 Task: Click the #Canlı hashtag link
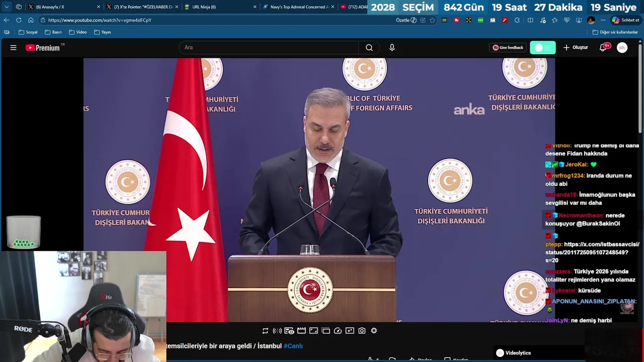tap(293, 346)
